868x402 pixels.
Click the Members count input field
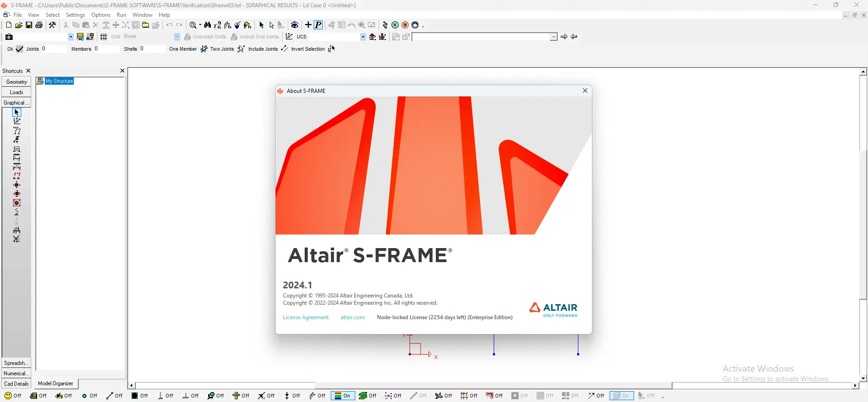(106, 49)
